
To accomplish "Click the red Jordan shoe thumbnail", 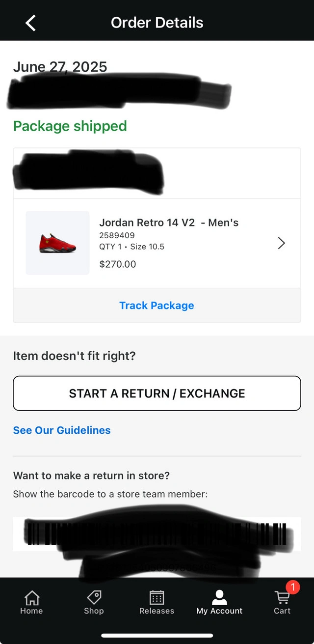I will (x=58, y=243).
